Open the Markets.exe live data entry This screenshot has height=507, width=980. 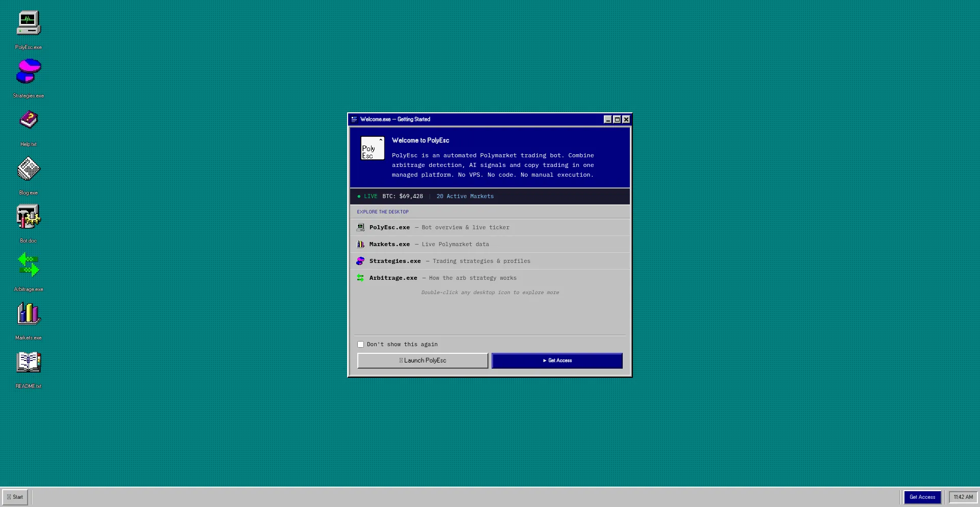[x=490, y=244]
